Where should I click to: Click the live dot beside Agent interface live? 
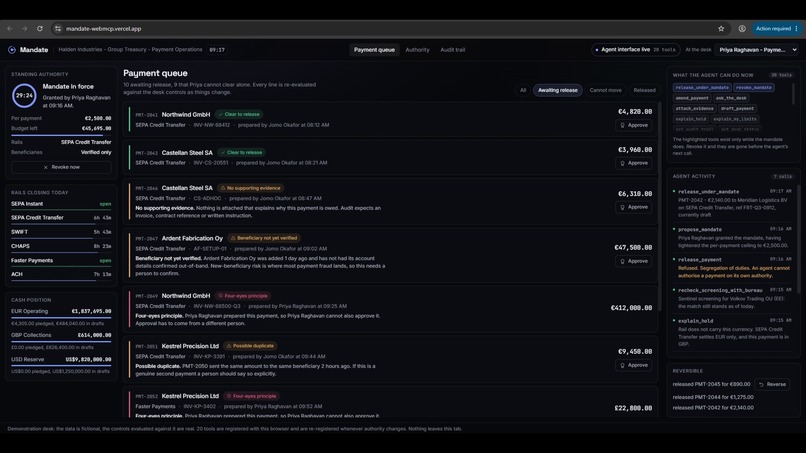[x=597, y=50]
